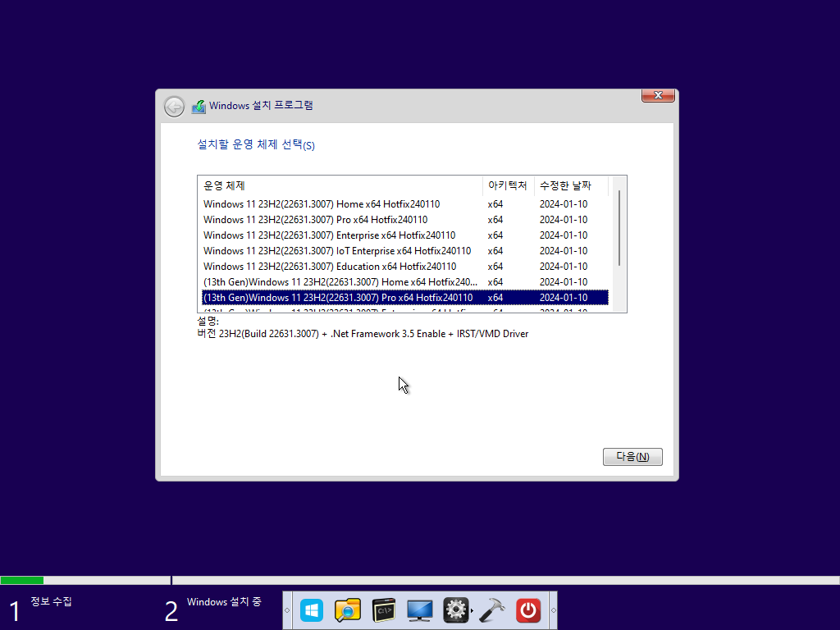The width and height of the screenshot is (840, 630).
Task: Click the red power button icon
Action: pos(528,610)
